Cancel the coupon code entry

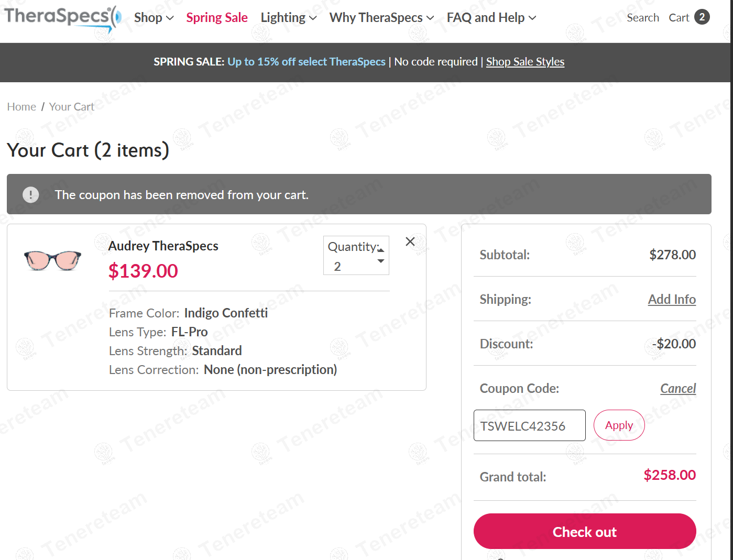pos(678,389)
